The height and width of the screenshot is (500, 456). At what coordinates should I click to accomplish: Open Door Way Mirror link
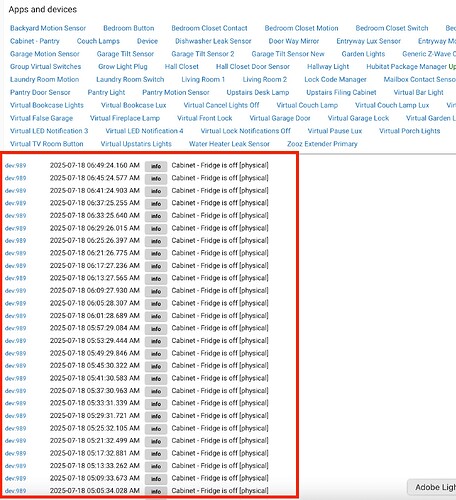[294, 41]
